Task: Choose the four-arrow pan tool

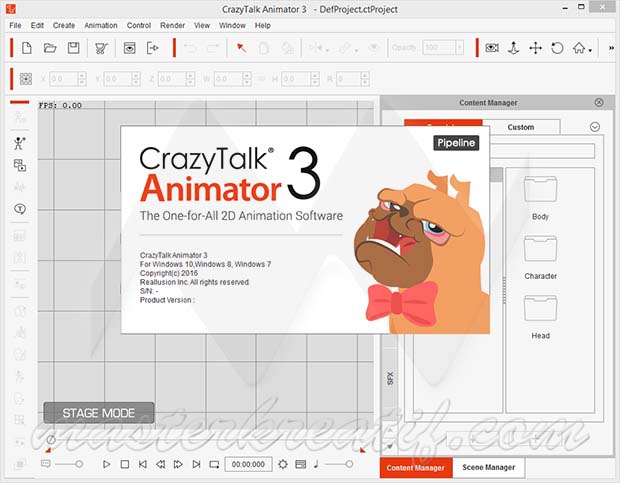Action: coord(535,48)
